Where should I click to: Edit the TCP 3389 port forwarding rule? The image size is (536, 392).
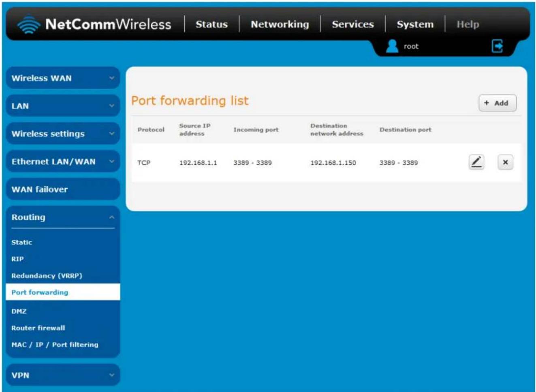(476, 162)
